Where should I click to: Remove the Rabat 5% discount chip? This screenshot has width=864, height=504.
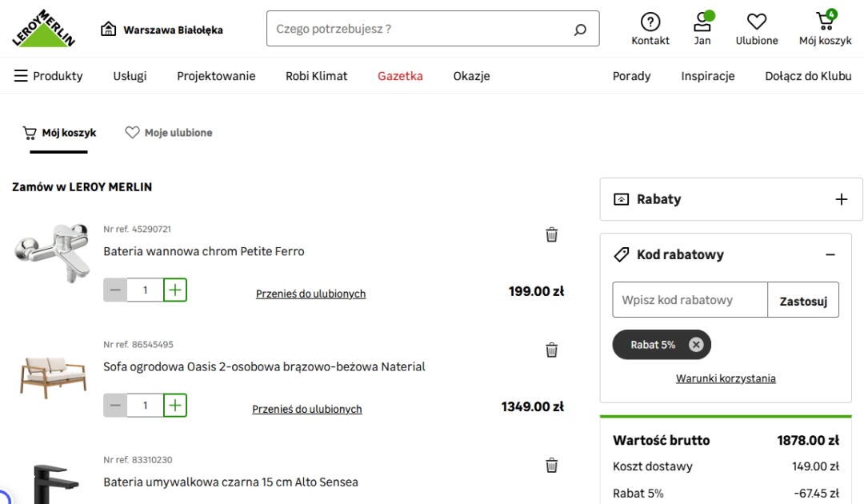[696, 345]
